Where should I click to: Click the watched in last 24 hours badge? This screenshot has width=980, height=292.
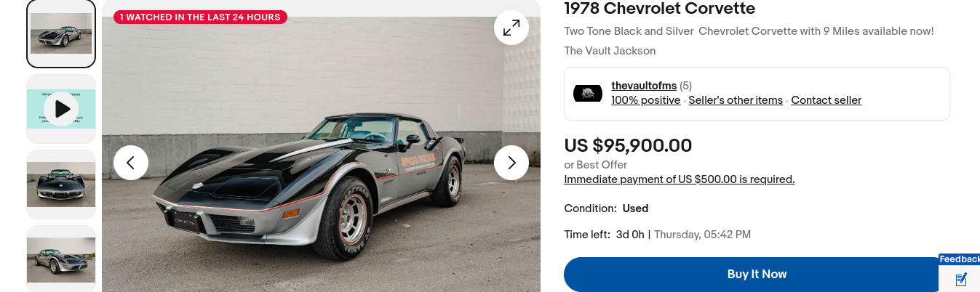(200, 17)
